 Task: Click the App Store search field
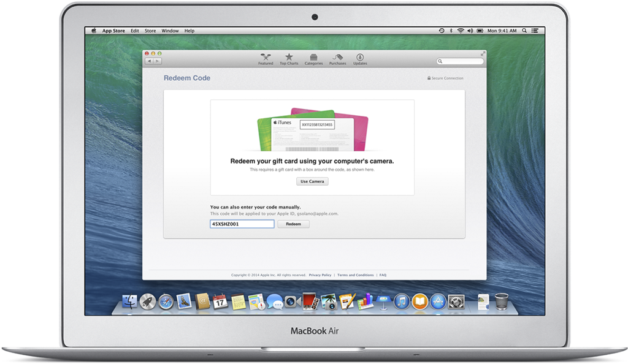pyautogui.click(x=460, y=61)
